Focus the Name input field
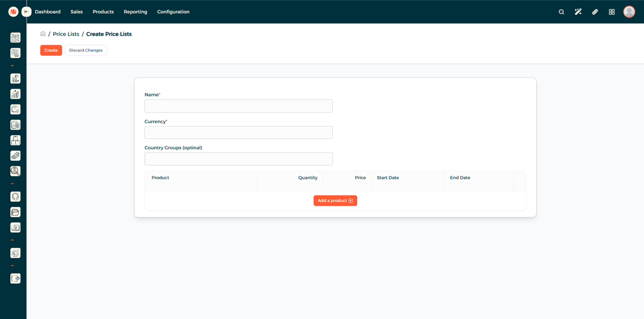The image size is (644, 319). tap(238, 106)
